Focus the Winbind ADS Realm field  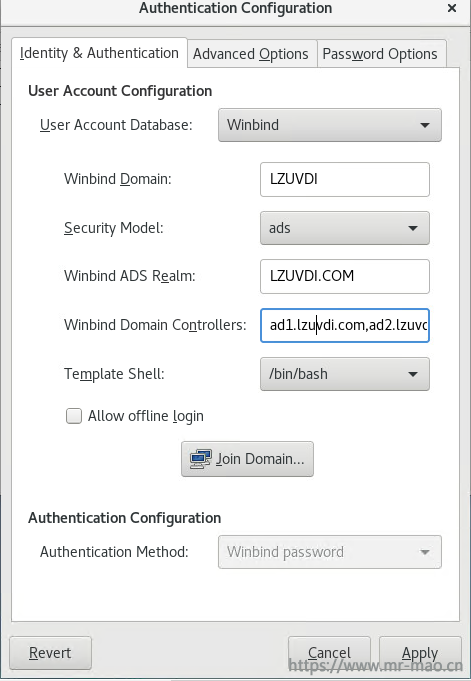(x=345, y=276)
